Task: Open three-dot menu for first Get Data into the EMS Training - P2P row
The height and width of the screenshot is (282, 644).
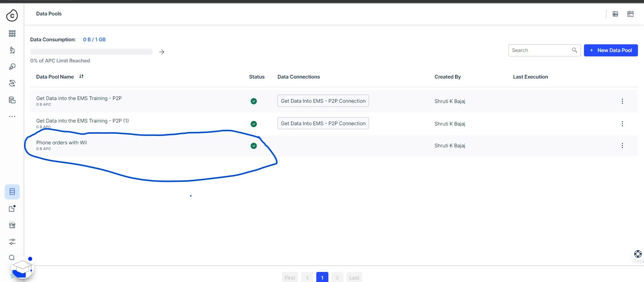Action: [x=622, y=101]
